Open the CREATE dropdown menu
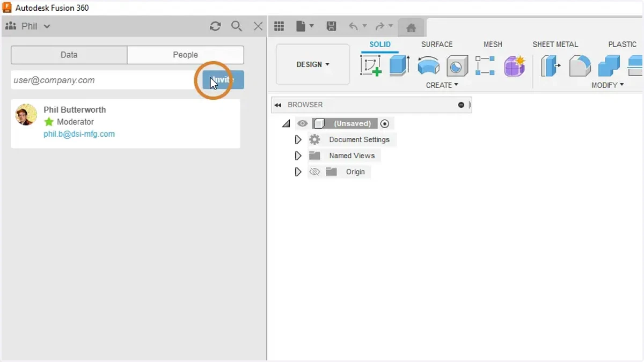This screenshot has width=644, height=362. [442, 85]
